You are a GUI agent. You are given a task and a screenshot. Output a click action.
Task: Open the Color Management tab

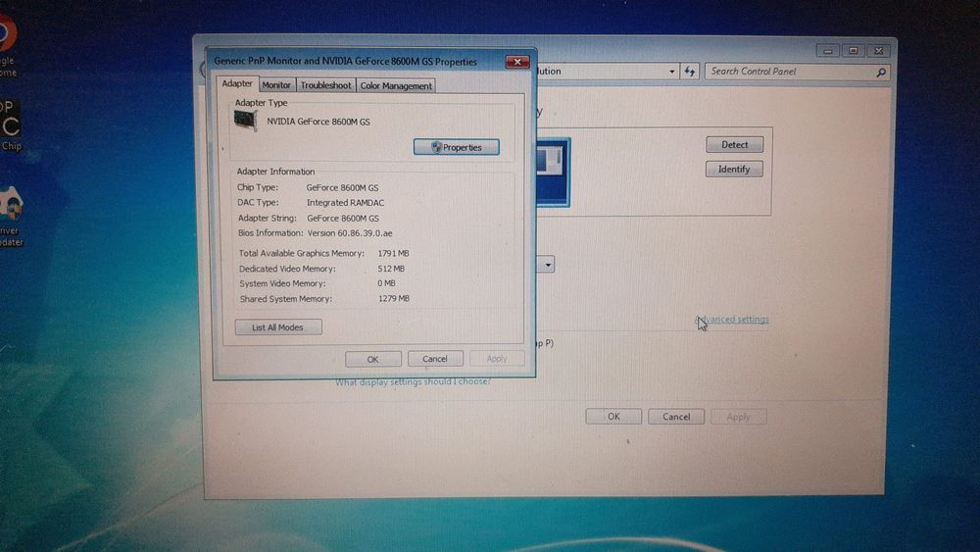click(x=396, y=85)
